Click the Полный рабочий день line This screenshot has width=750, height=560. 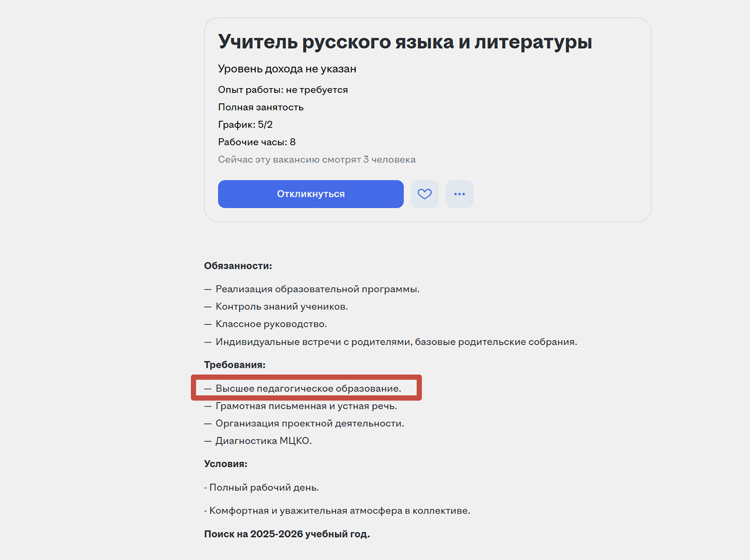point(263,487)
